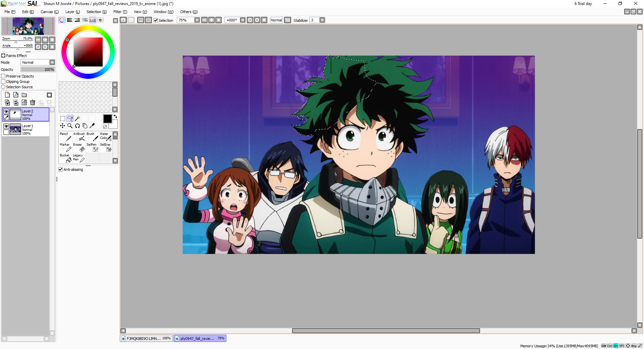Select the Move tool
This screenshot has height=349, width=644.
click(63, 126)
